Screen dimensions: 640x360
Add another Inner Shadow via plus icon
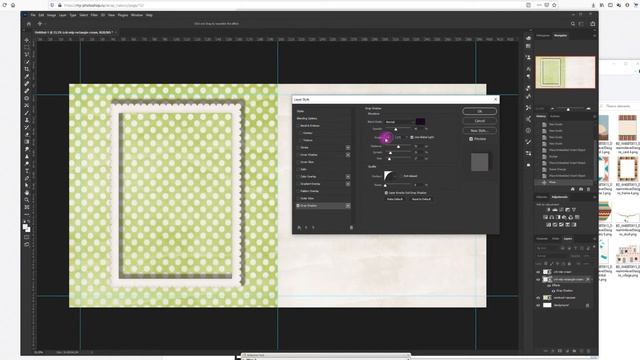(x=348, y=155)
